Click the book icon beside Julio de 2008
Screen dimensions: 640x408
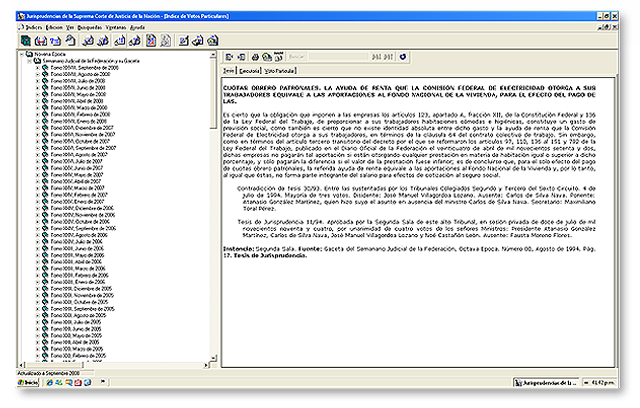45,81
